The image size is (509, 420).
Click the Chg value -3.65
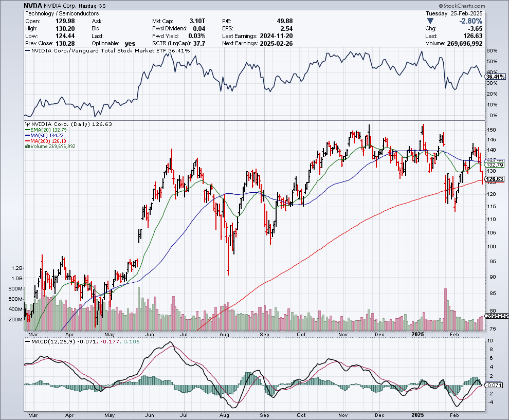(x=475, y=29)
